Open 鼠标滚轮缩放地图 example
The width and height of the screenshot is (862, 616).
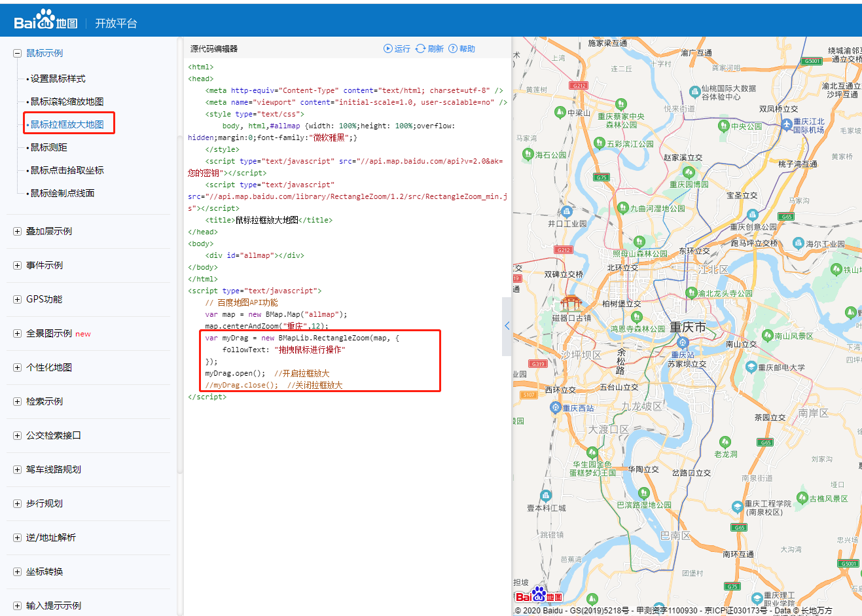(x=67, y=101)
